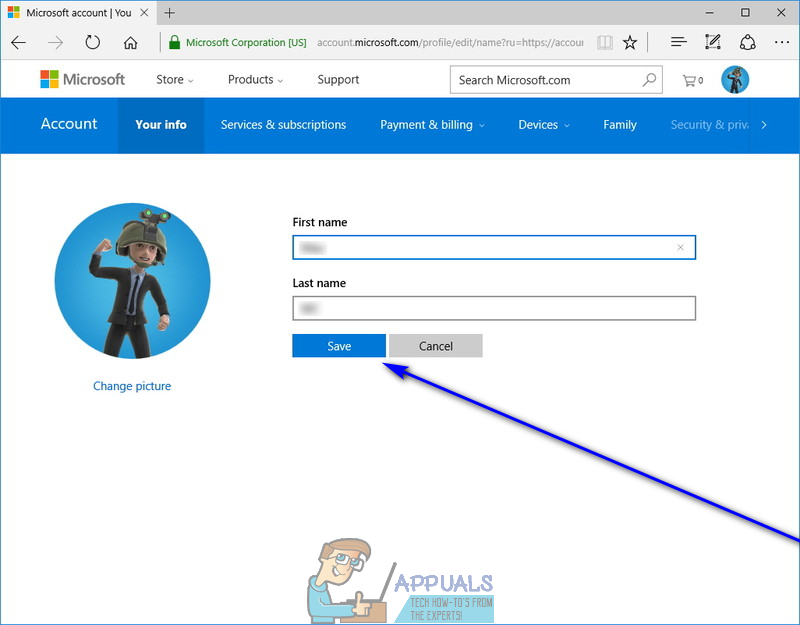Clear First name field with X icon
800x625 pixels.
(x=680, y=247)
